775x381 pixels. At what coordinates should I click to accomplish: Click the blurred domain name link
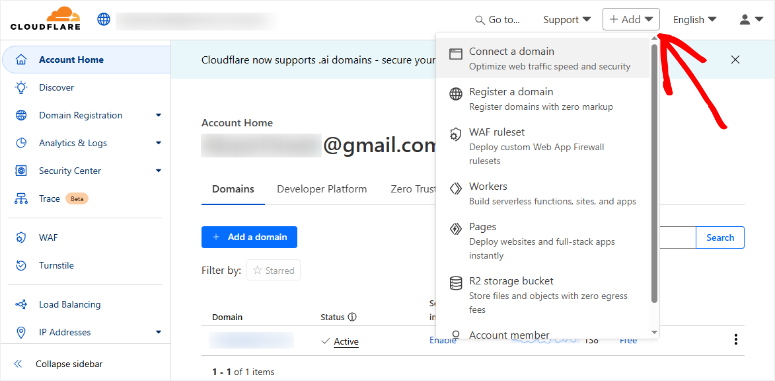tap(251, 340)
